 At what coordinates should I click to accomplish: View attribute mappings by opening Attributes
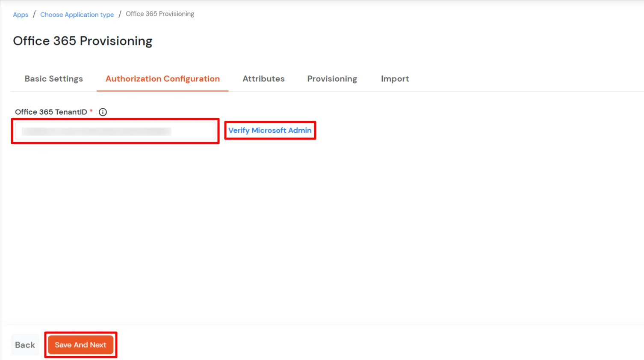pyautogui.click(x=263, y=79)
